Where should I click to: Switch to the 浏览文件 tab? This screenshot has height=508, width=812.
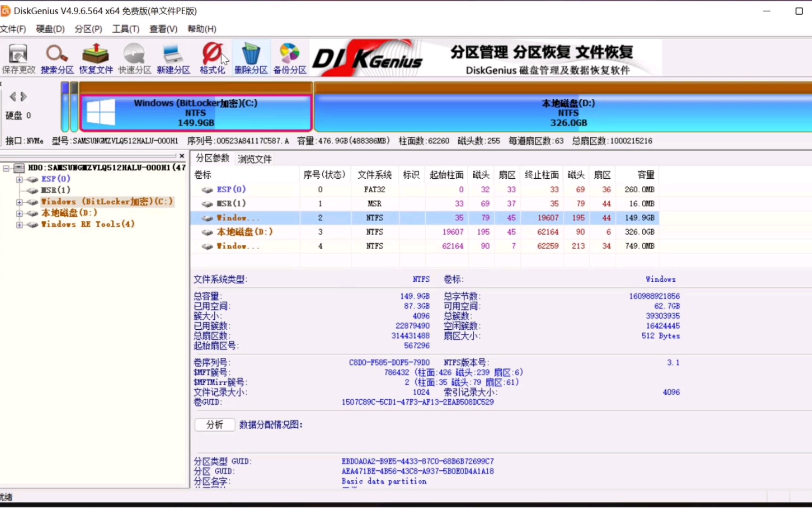(x=255, y=159)
